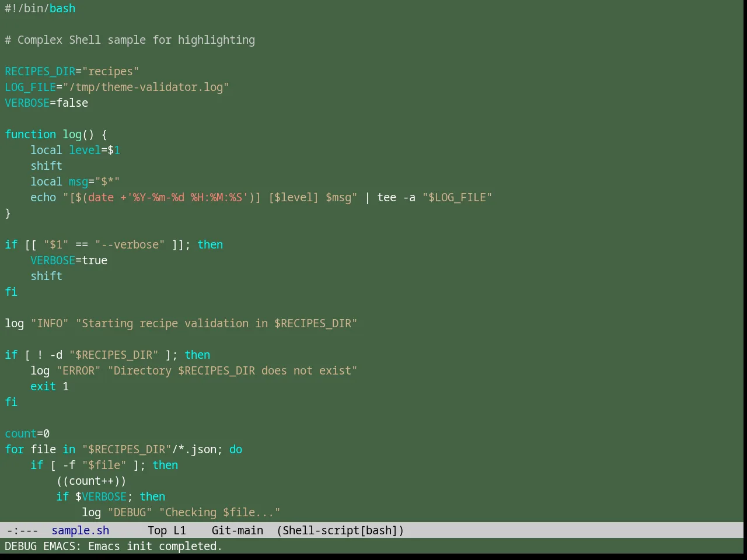The width and height of the screenshot is (747, 560).
Task: Click the exit 1 statement
Action: 50,386
